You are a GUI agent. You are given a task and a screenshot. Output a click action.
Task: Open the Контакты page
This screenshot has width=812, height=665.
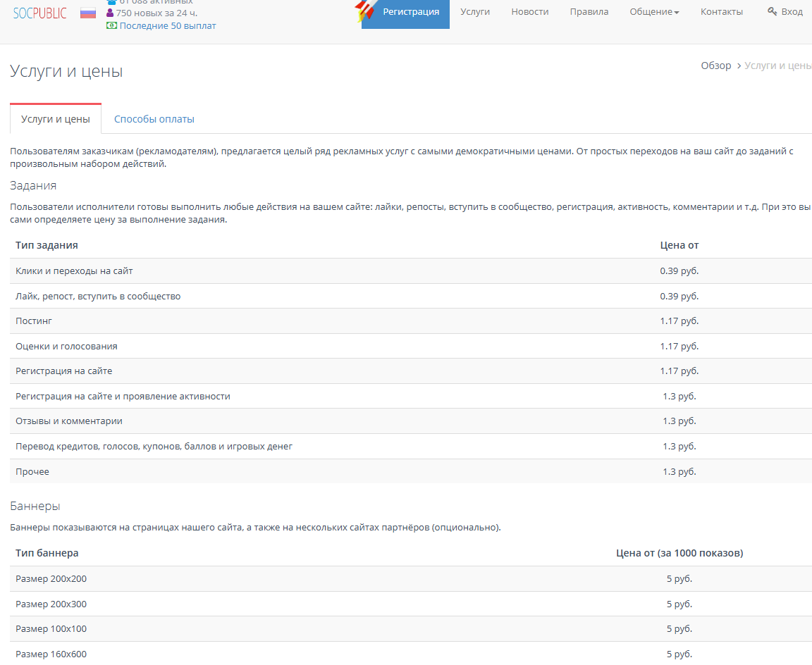(x=721, y=11)
